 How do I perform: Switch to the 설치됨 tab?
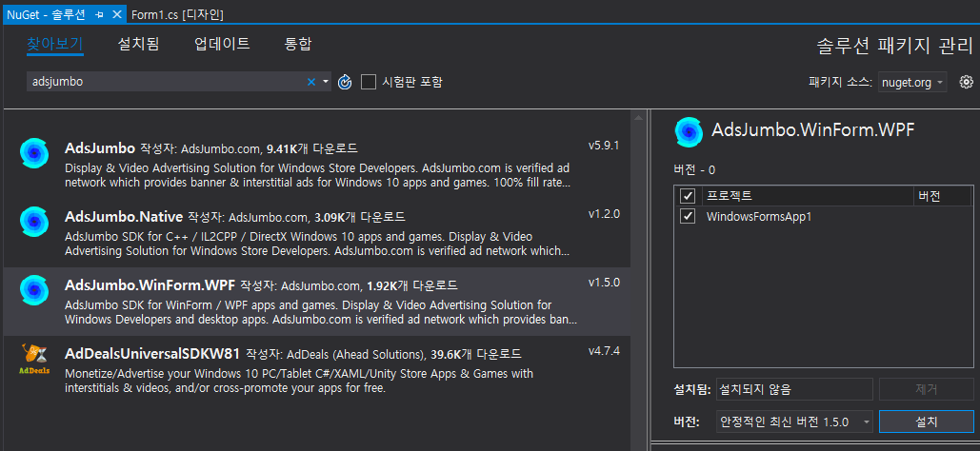coord(138,45)
